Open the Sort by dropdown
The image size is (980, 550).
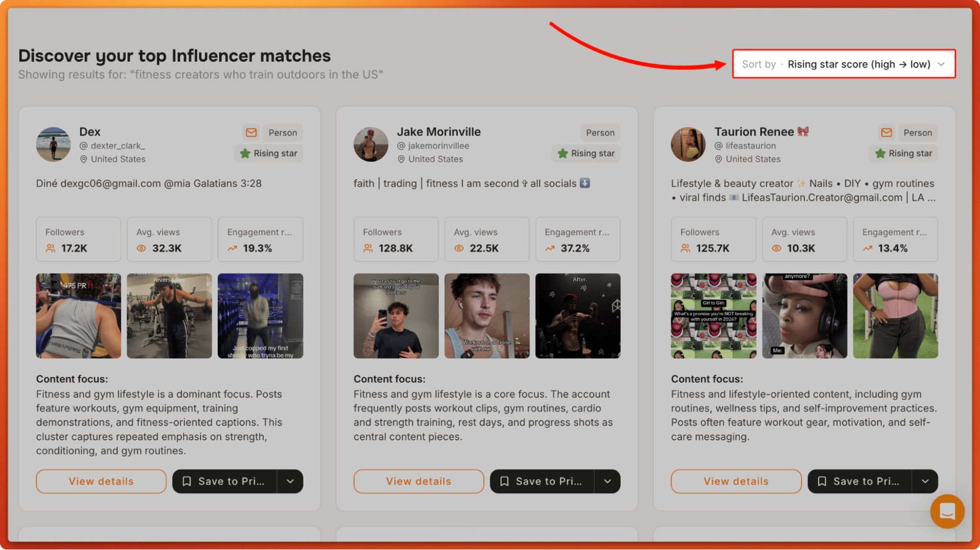tap(844, 64)
